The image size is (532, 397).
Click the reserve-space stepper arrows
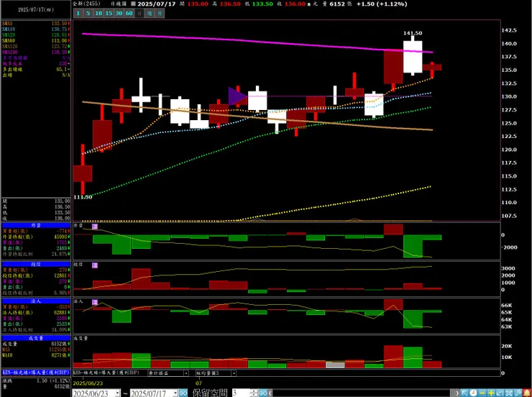point(254,393)
